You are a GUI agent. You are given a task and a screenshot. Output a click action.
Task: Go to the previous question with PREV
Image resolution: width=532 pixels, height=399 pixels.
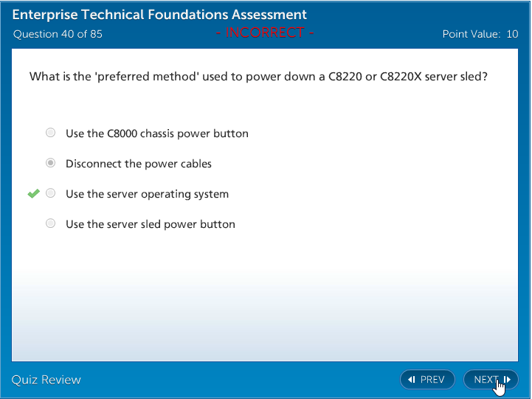tap(427, 380)
